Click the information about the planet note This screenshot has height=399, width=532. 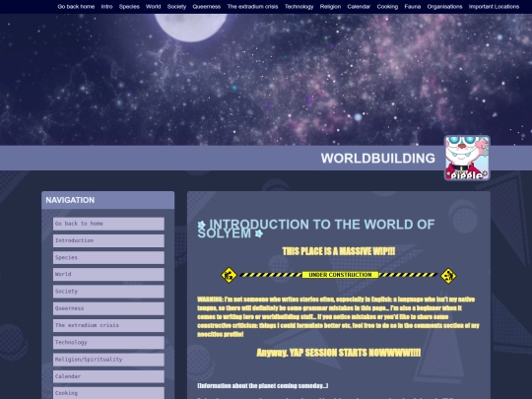(x=263, y=386)
